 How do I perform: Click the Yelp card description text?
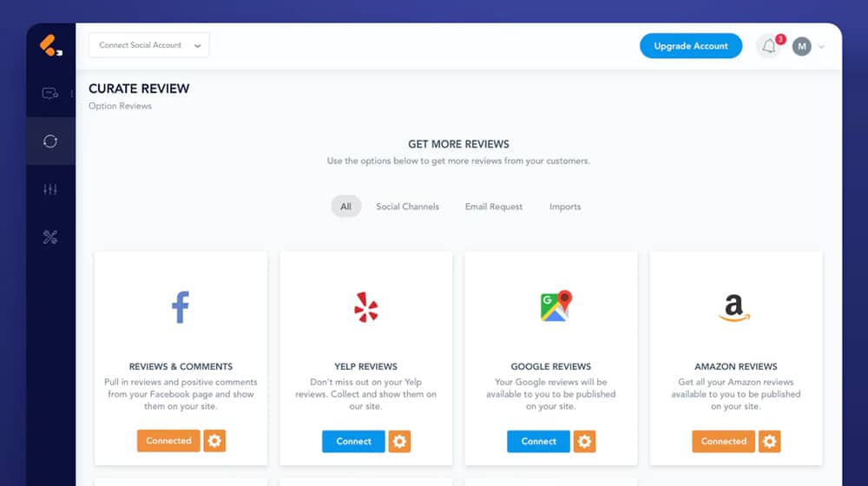click(x=366, y=394)
